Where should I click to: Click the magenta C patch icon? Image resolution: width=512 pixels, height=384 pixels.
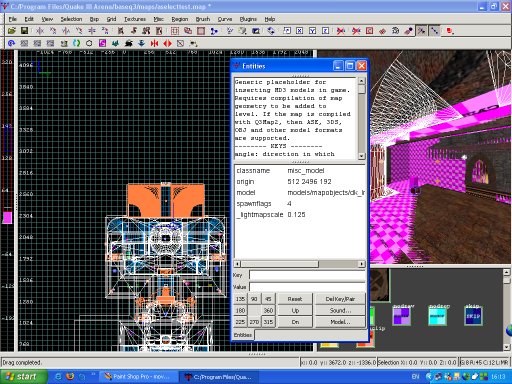coord(102,43)
